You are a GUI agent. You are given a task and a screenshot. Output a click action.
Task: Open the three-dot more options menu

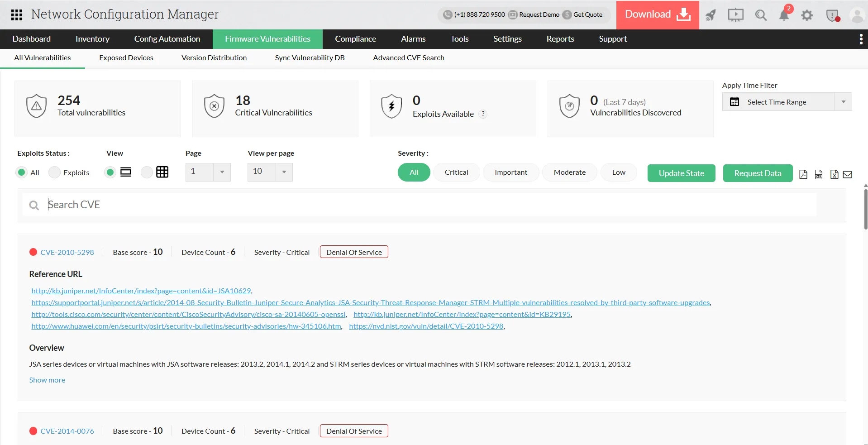click(861, 39)
